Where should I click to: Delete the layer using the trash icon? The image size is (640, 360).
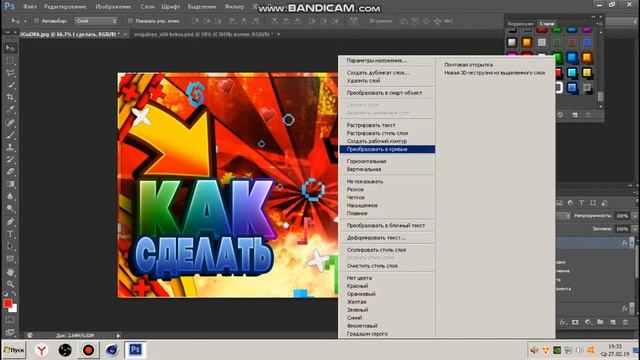(x=625, y=322)
